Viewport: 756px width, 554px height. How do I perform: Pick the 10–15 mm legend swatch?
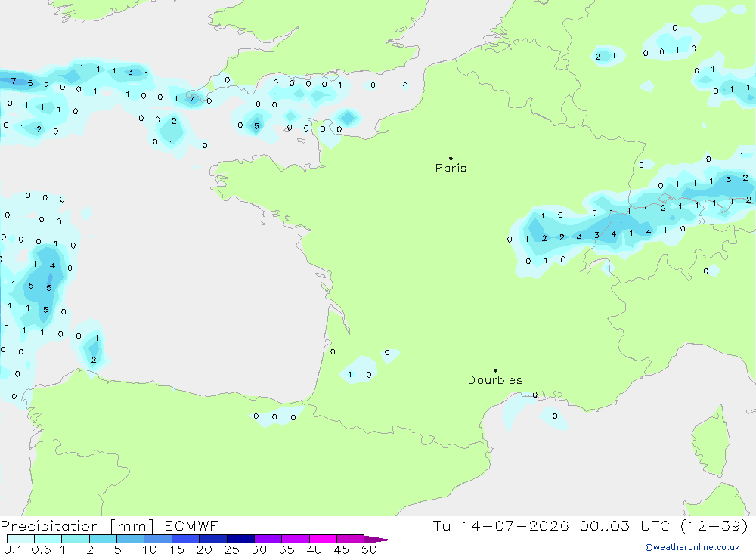tap(158, 539)
